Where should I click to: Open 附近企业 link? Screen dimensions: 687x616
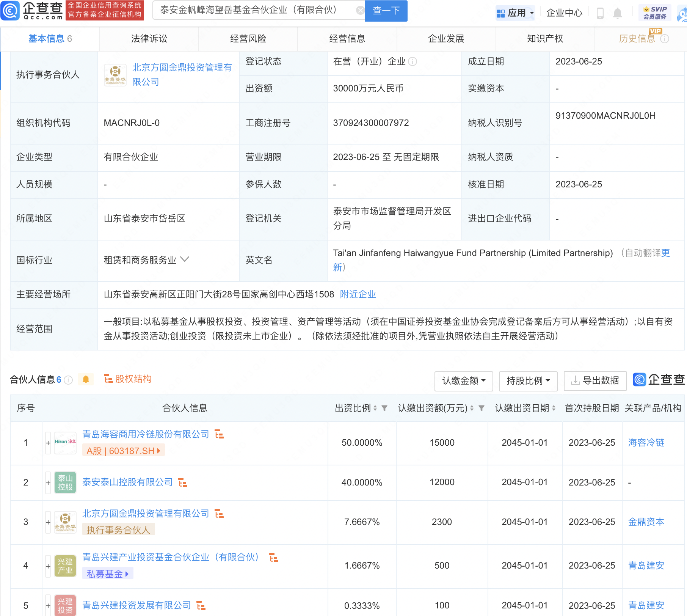coord(358,294)
